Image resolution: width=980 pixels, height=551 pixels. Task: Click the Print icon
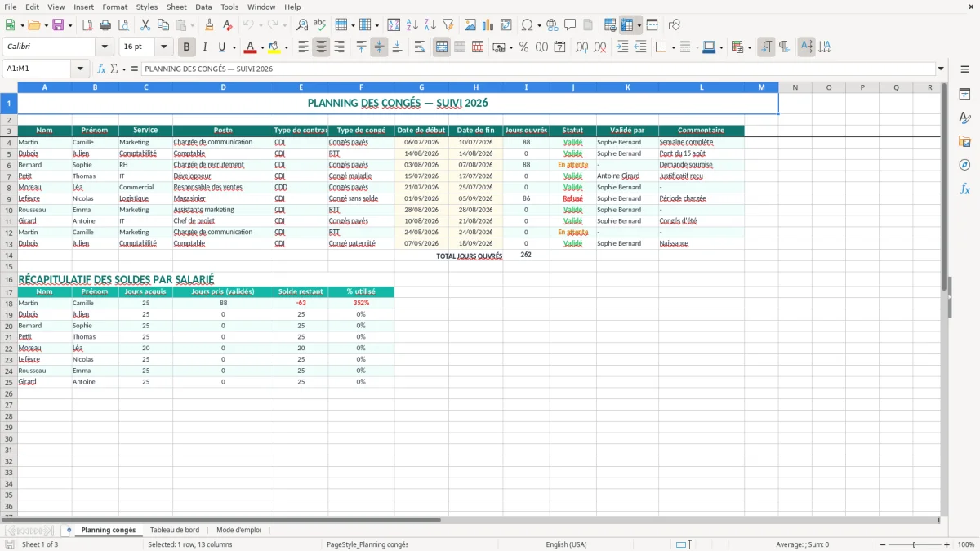[x=105, y=25]
